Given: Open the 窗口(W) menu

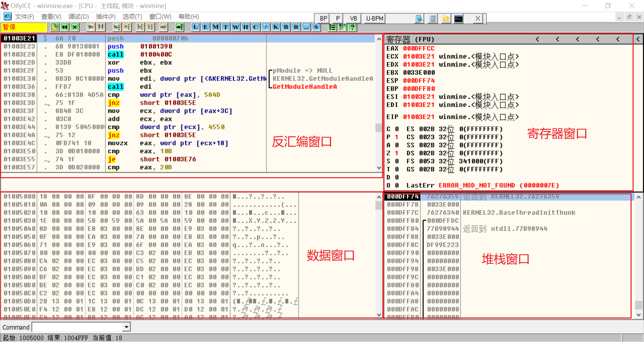Looking at the screenshot, I should (x=160, y=17).
